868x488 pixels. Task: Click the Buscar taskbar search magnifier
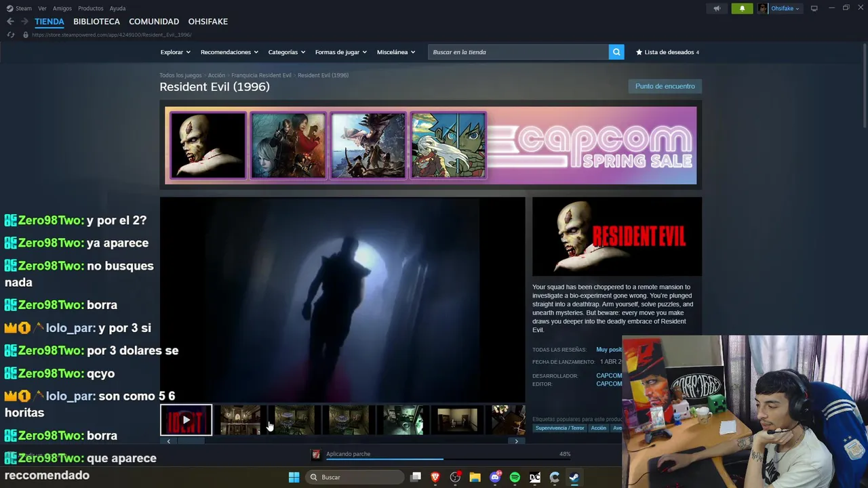click(x=313, y=477)
